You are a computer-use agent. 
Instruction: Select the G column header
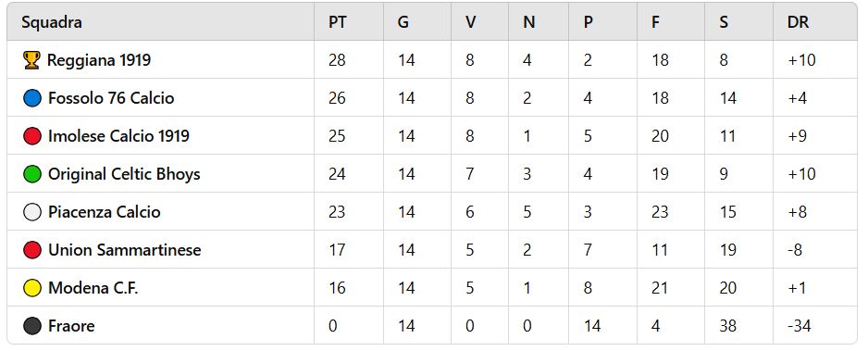click(403, 22)
